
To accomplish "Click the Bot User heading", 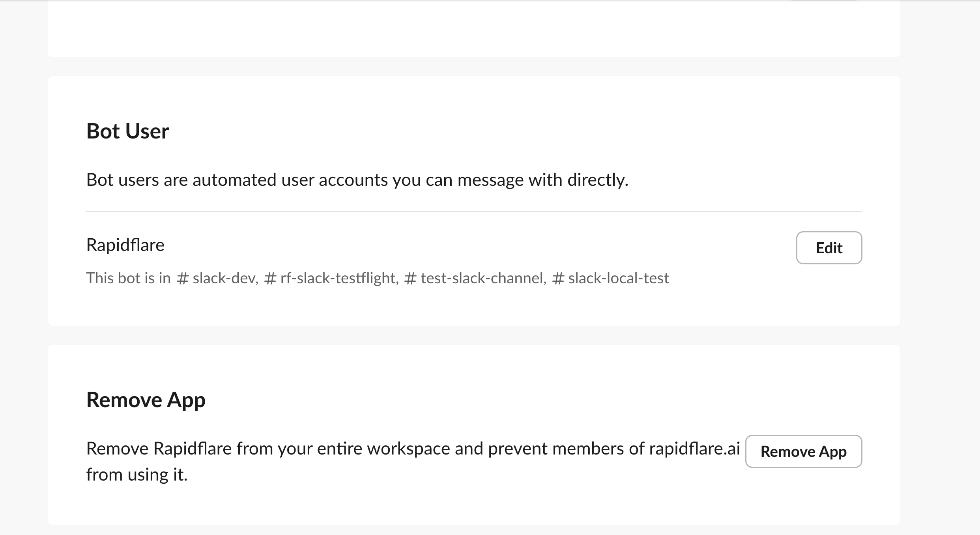I will click(x=127, y=131).
